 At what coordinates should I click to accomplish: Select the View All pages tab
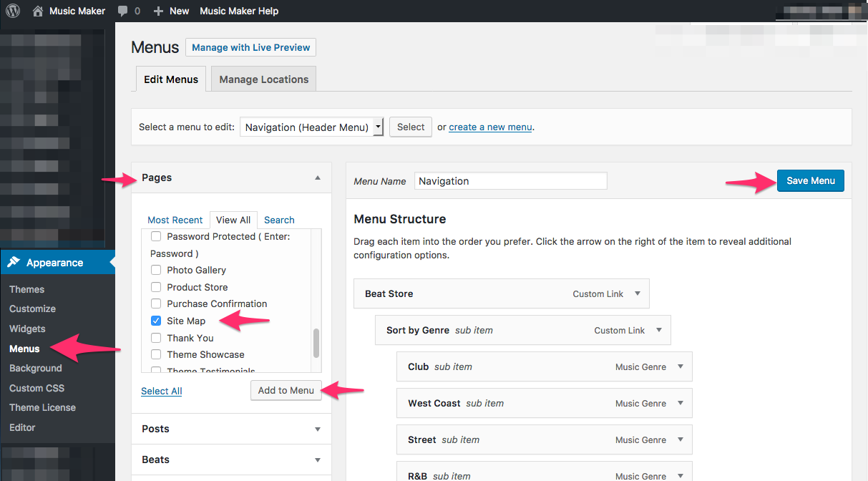[x=233, y=220]
